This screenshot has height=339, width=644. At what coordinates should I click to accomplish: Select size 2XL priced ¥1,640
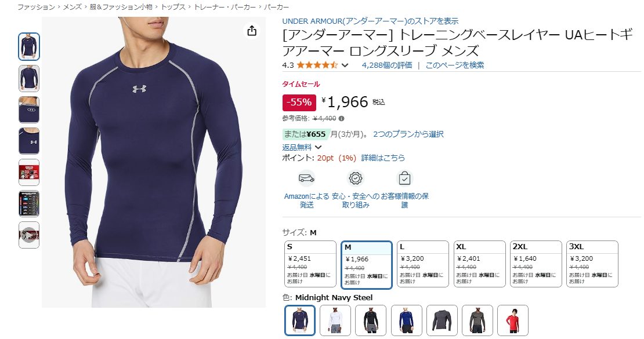(x=536, y=264)
